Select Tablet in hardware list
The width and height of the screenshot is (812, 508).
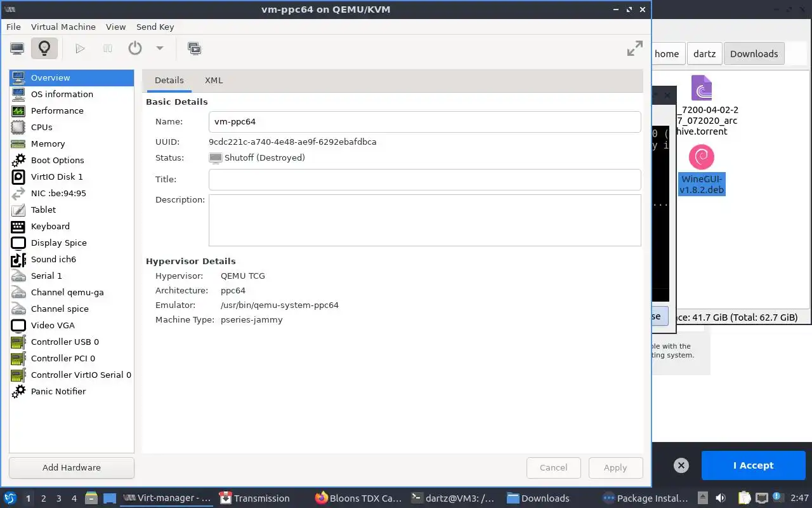pos(72,210)
